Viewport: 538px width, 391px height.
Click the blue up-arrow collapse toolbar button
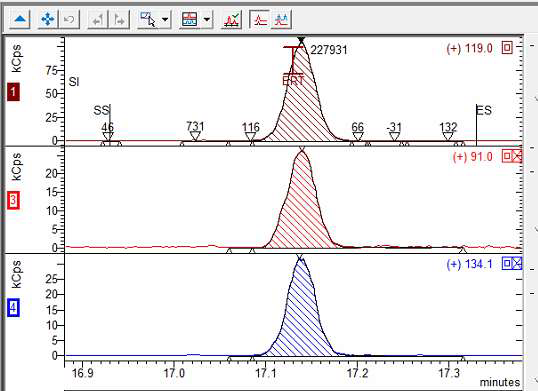[20, 19]
